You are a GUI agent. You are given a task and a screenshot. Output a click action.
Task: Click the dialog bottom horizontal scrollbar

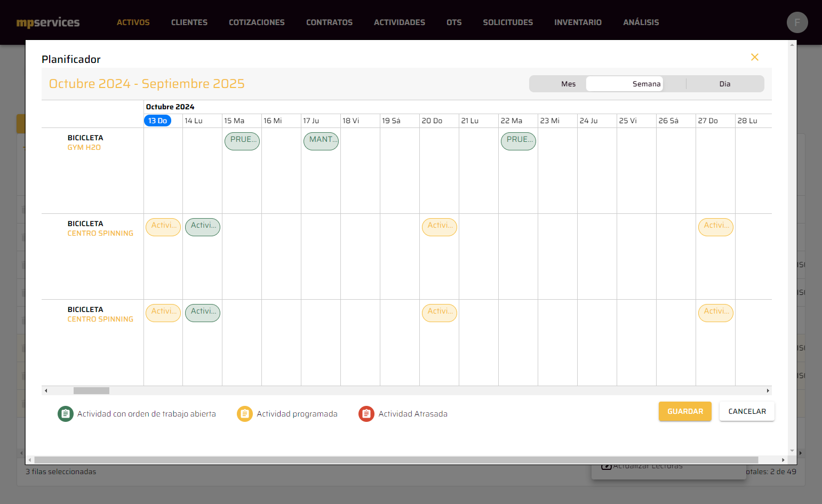(x=396, y=460)
